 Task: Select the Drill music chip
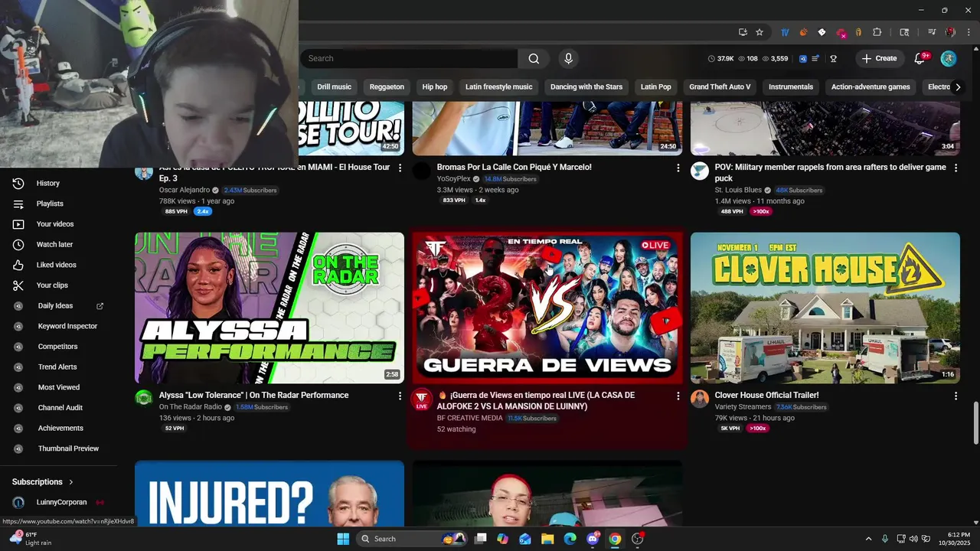click(334, 86)
